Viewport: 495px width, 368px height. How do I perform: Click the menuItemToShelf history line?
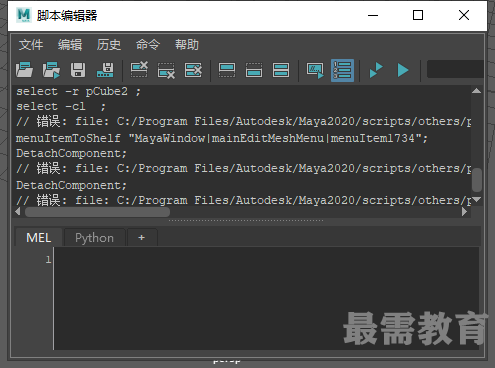[x=222, y=138]
